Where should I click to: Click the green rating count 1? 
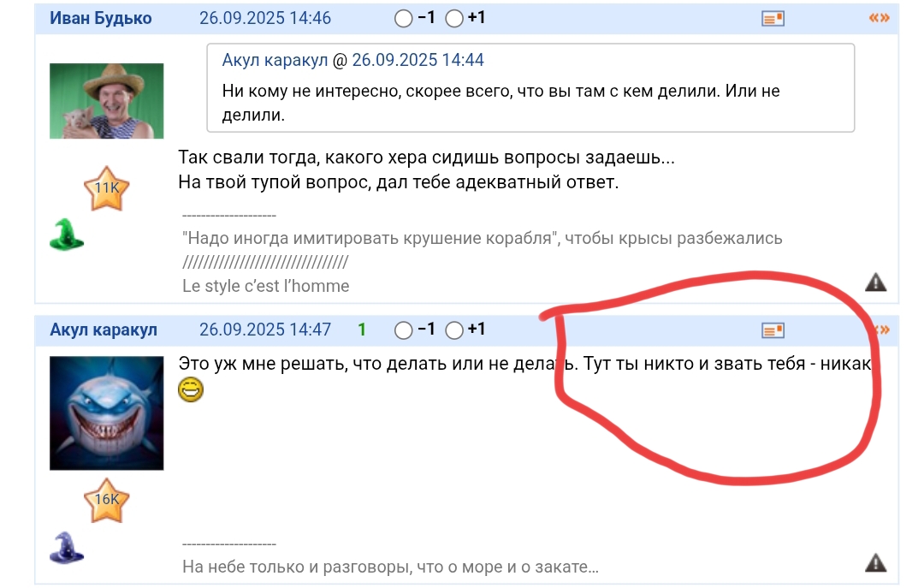(362, 330)
